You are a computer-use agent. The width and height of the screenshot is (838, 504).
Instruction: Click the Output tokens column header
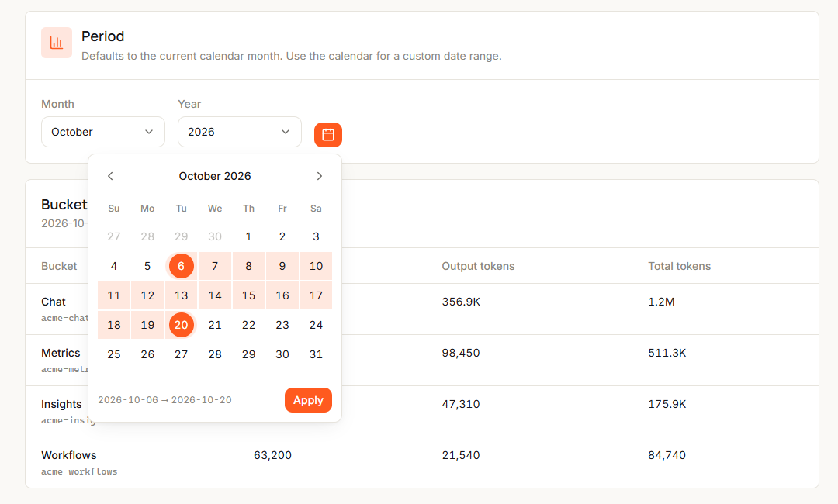(x=478, y=266)
